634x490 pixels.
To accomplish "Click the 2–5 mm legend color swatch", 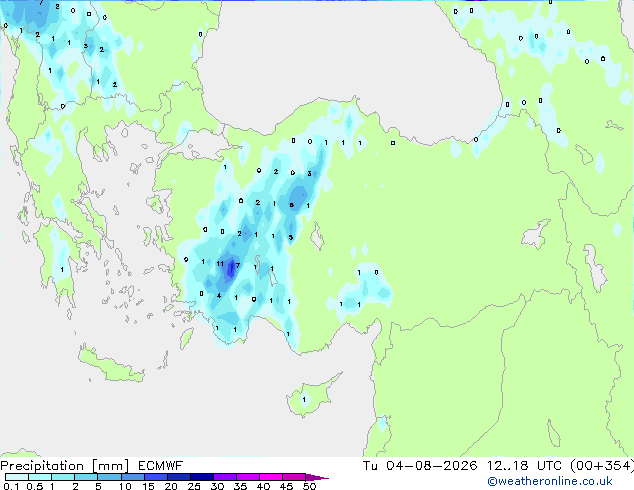I will pos(86,477).
